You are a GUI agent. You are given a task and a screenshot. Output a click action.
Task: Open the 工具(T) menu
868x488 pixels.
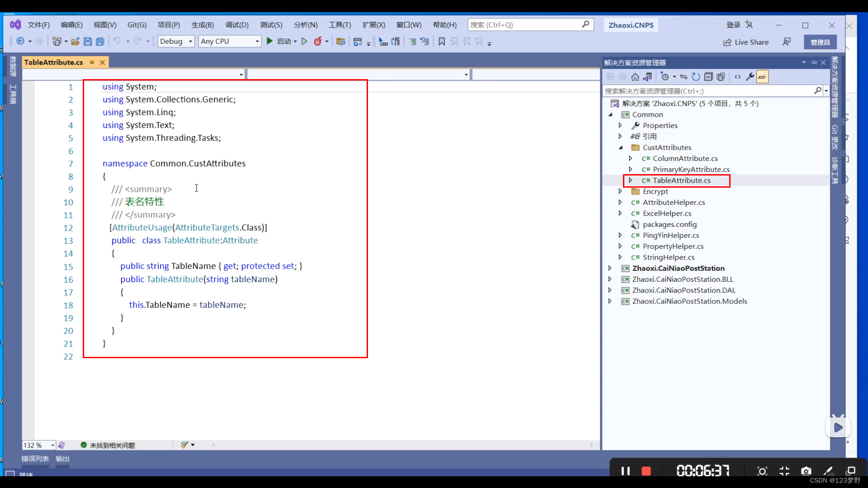click(340, 25)
